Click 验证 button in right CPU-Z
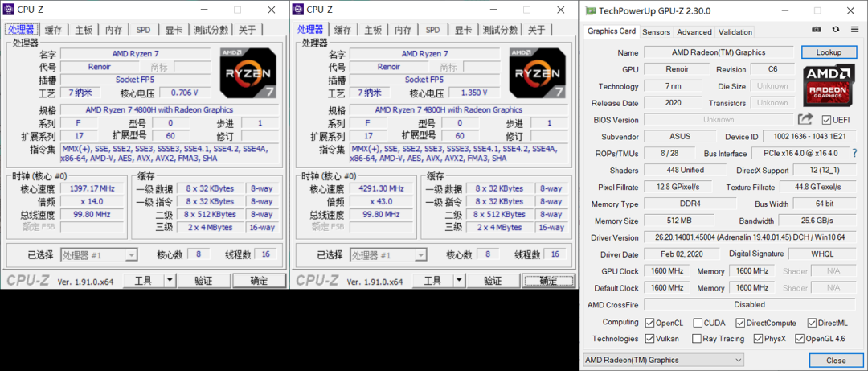The image size is (868, 371). click(493, 281)
